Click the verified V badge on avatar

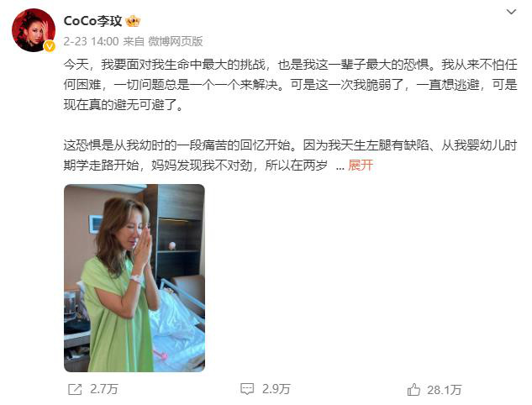pos(50,46)
